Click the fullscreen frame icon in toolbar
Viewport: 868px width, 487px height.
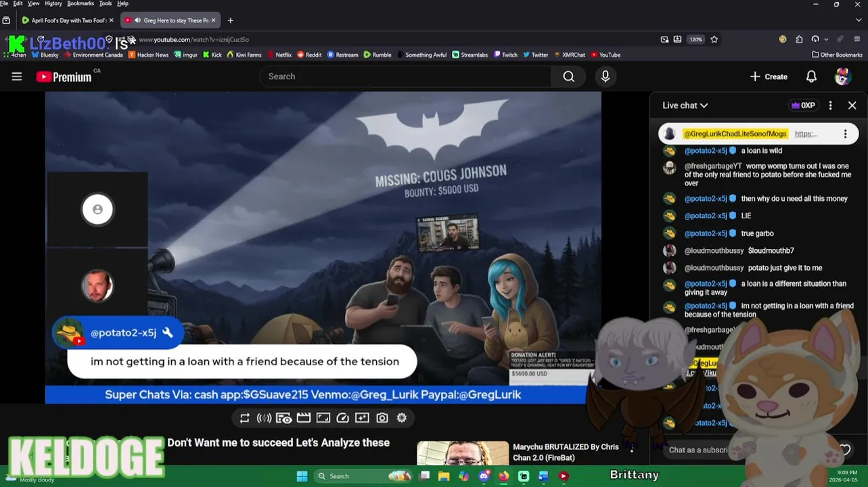pos(323,418)
